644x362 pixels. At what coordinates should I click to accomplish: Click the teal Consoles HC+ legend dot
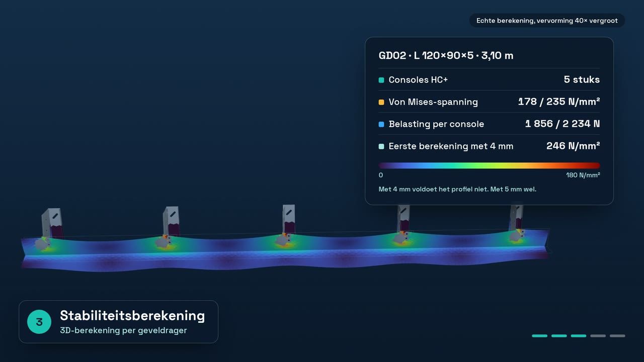(381, 80)
